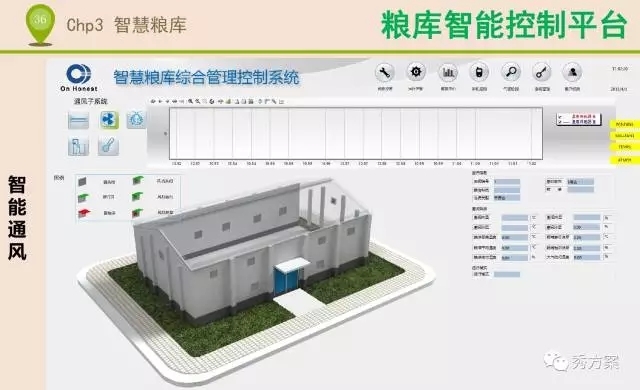
Task: Select the horizontal lines subsystem icon
Action: (x=78, y=121)
